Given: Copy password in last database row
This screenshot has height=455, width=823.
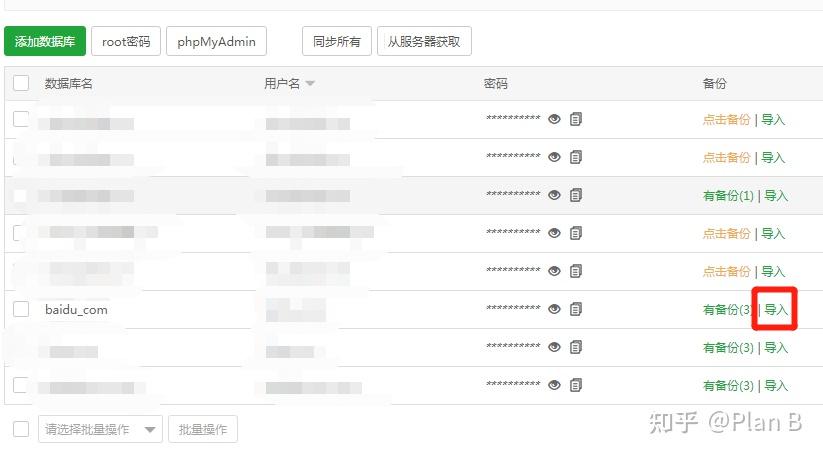Looking at the screenshot, I should [576, 385].
